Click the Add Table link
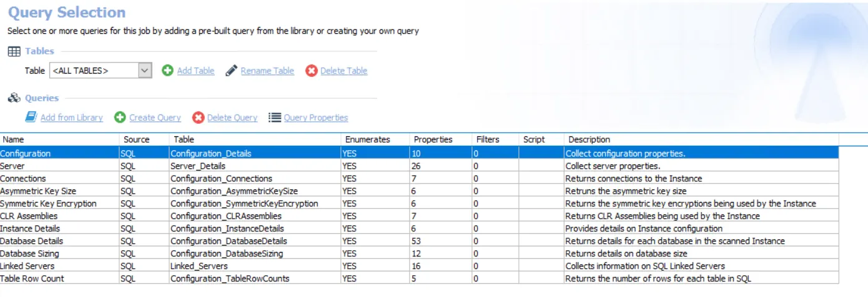The width and height of the screenshot is (868, 297). [195, 71]
